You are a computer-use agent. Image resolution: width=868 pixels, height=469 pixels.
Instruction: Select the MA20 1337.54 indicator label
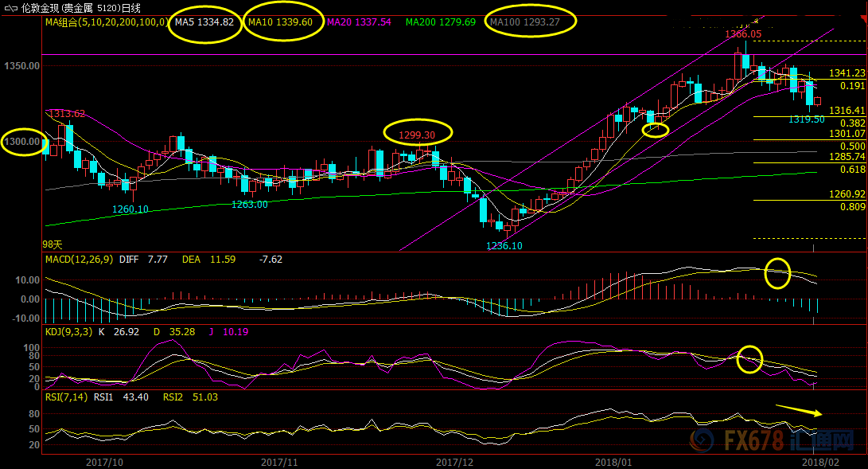(360, 22)
